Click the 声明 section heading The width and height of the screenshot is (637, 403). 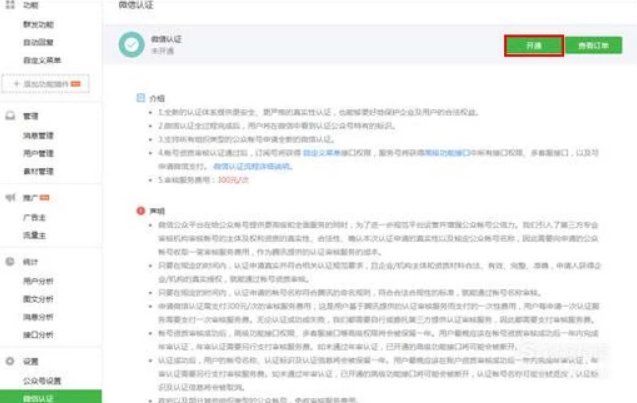(157, 211)
